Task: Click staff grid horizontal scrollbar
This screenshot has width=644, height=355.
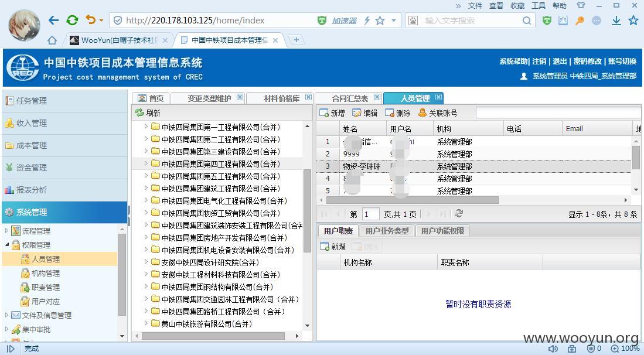Action: [412, 200]
